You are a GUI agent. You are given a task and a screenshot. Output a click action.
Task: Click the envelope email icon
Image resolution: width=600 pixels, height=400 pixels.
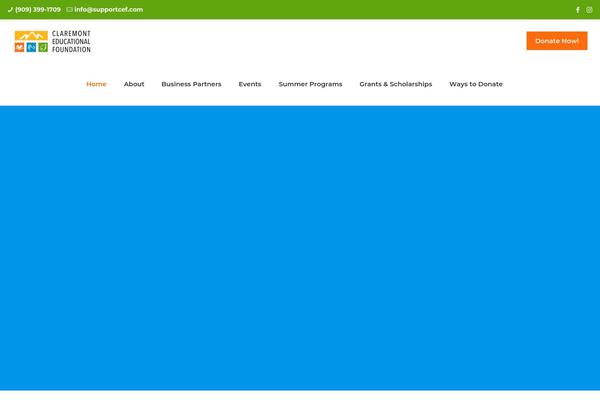tap(69, 10)
